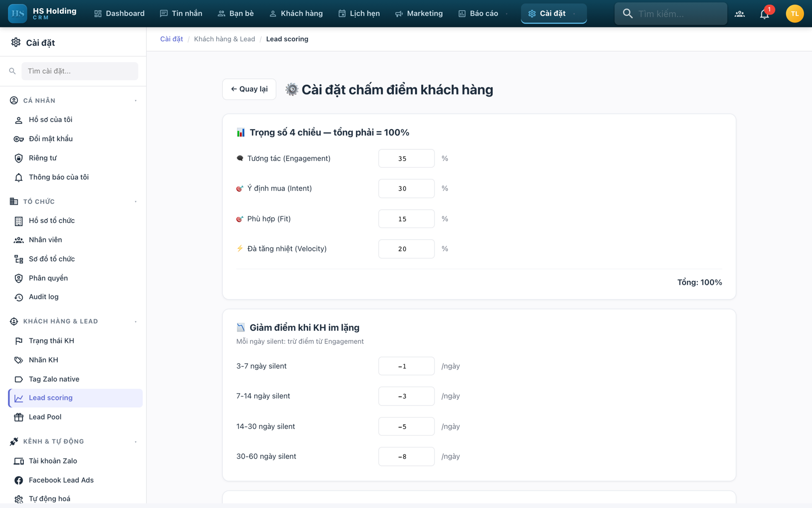The height and width of the screenshot is (508, 812).
Task: Click the Nhân viên people icon
Action: click(x=19, y=240)
